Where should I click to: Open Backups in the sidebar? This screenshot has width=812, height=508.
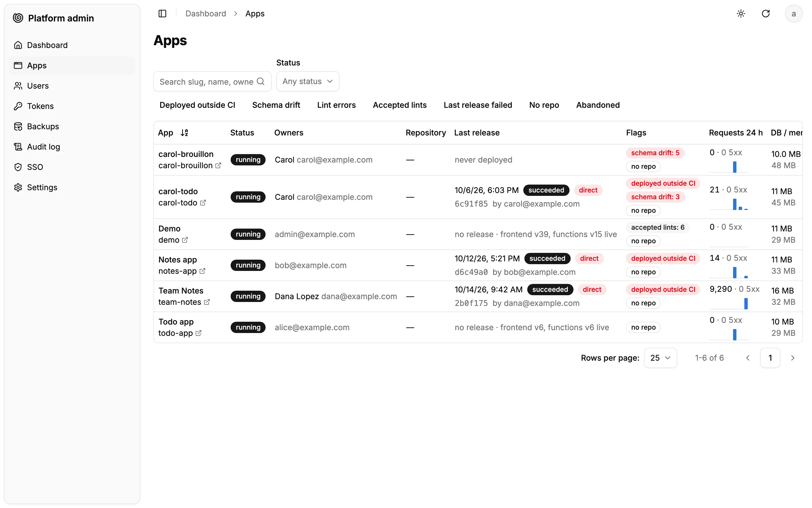point(72,126)
